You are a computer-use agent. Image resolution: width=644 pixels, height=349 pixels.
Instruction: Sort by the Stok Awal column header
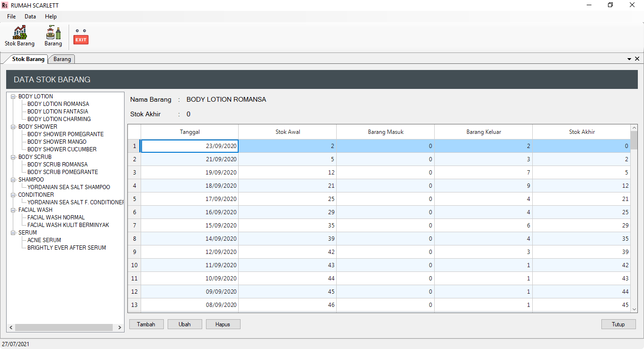[x=287, y=132]
